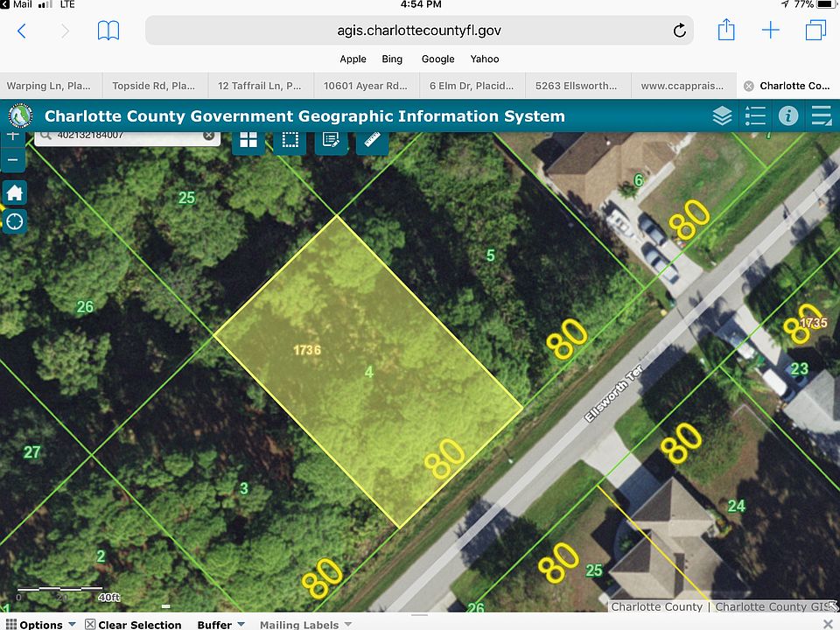Click lot 5 on the map
The width and height of the screenshot is (840, 630).
pos(490,255)
